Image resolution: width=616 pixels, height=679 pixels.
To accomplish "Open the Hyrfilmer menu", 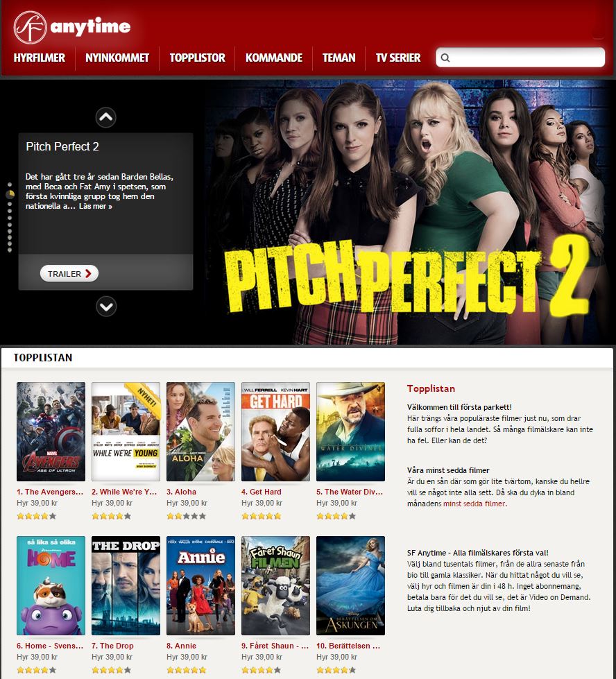I will (x=40, y=58).
